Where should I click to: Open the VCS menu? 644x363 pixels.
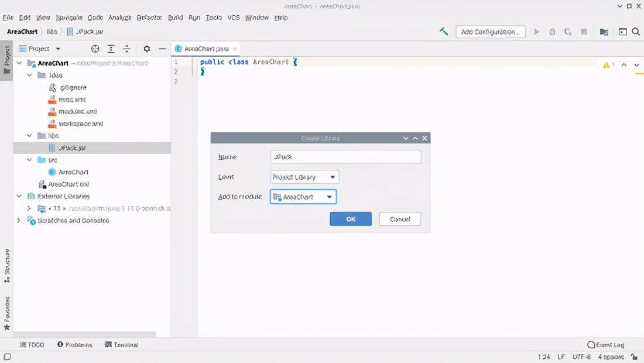pos(233,18)
